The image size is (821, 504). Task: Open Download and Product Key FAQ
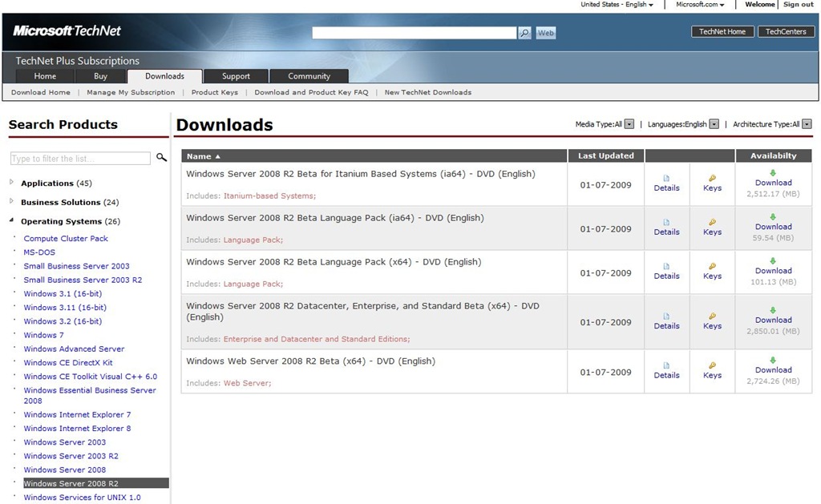[312, 92]
